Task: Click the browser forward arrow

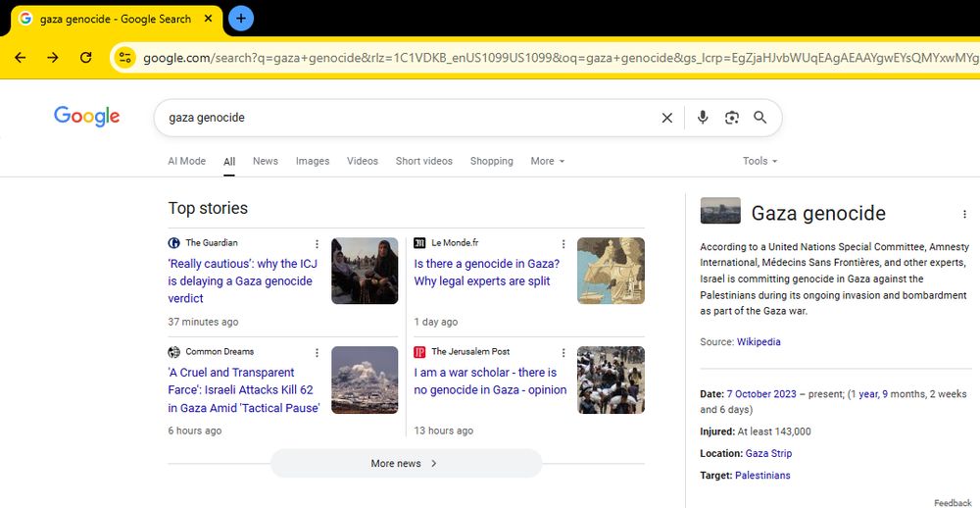Action: click(x=53, y=58)
